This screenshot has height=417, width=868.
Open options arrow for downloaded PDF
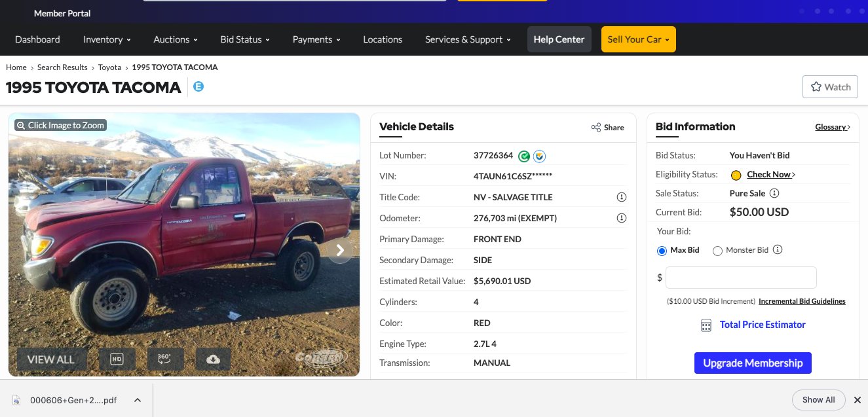pyautogui.click(x=137, y=400)
